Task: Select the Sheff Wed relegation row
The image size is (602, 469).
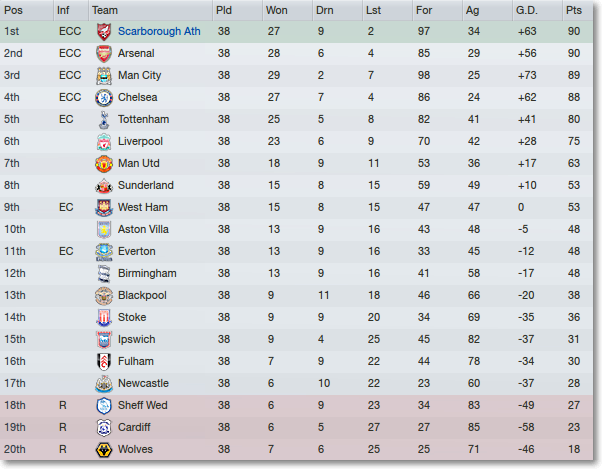Action: (296, 406)
